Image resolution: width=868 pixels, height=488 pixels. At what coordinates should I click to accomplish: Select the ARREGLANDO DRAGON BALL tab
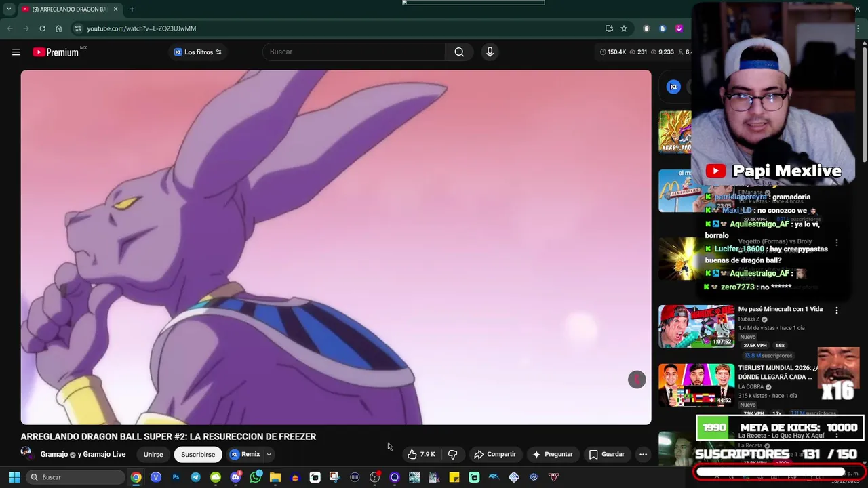(x=69, y=9)
